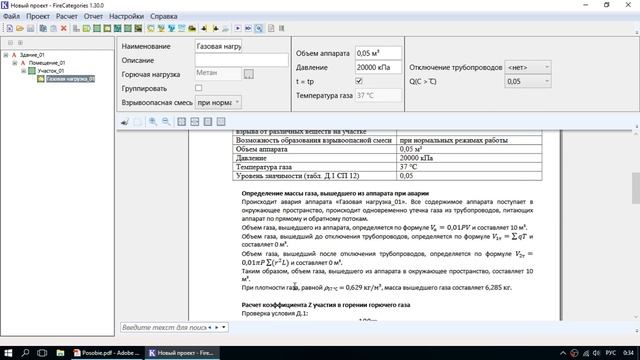Click the report search text field

point(164,327)
